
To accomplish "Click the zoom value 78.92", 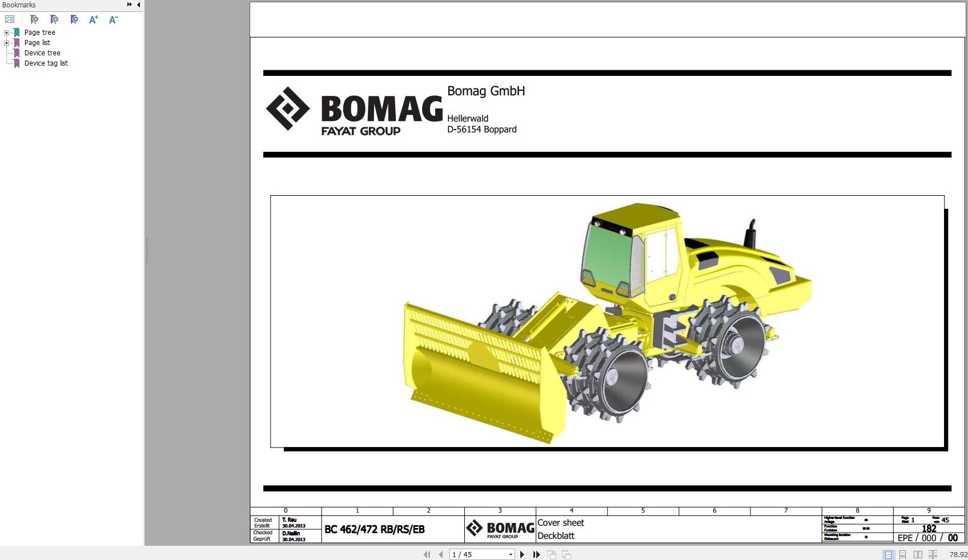I will (x=958, y=554).
